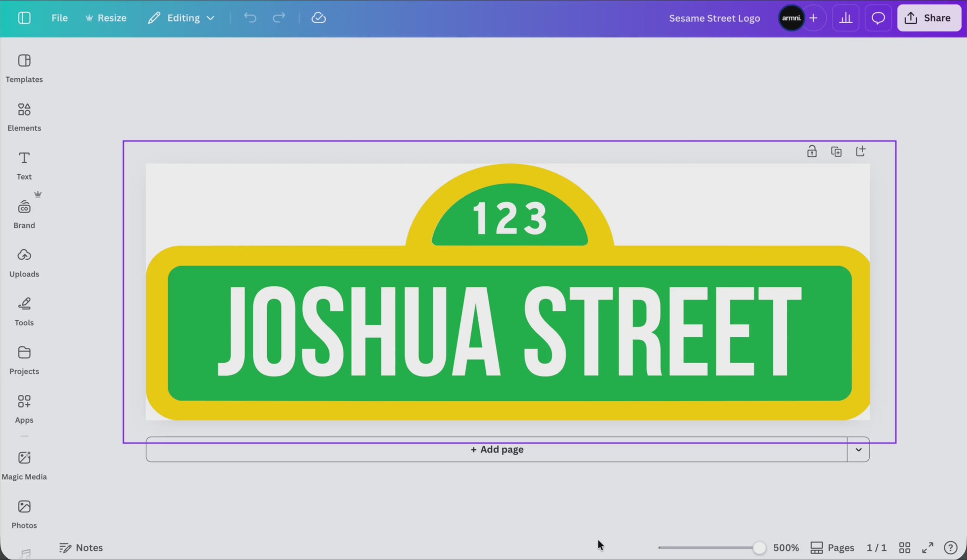This screenshot has height=560, width=967.
Task: Open Magic Media app
Action: click(24, 465)
